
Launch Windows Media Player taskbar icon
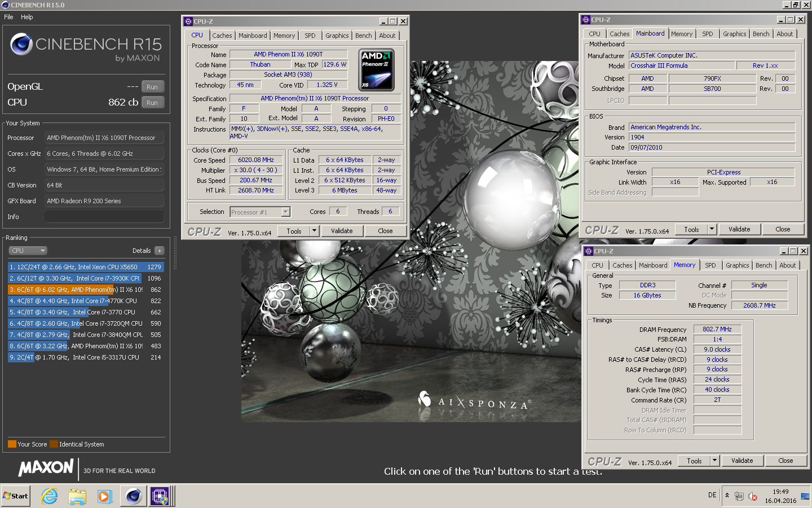104,496
